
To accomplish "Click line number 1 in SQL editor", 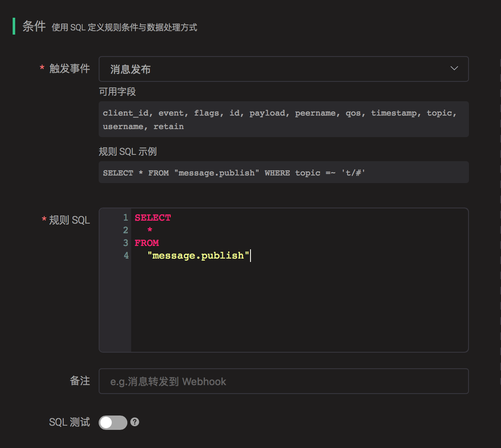I will pyautogui.click(x=125, y=217).
